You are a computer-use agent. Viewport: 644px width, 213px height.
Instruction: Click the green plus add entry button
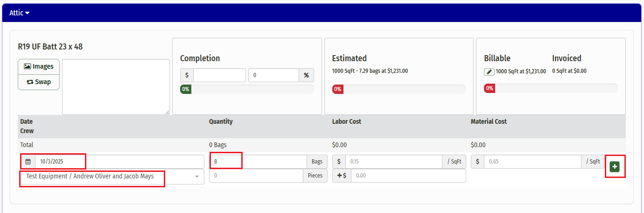615,167
